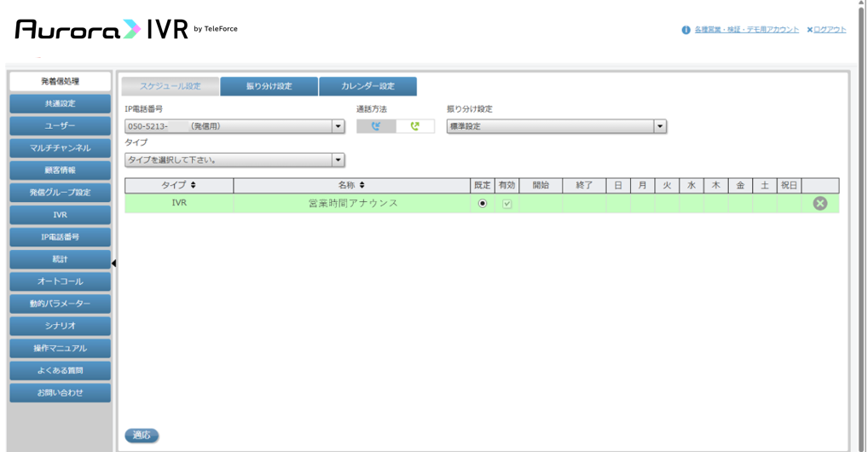Open 共通設定 in the sidebar
Screen dimensions: 868x452
(60, 103)
